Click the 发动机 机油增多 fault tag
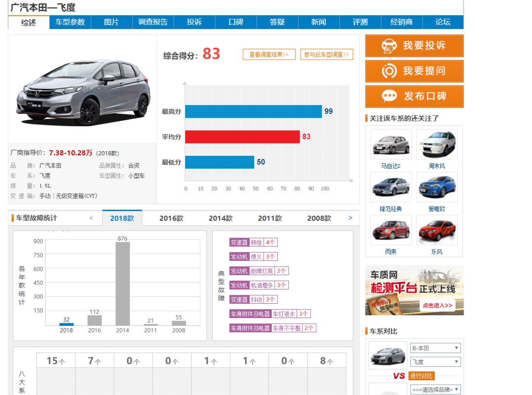Screen dimensions: 532x395 click(x=259, y=286)
